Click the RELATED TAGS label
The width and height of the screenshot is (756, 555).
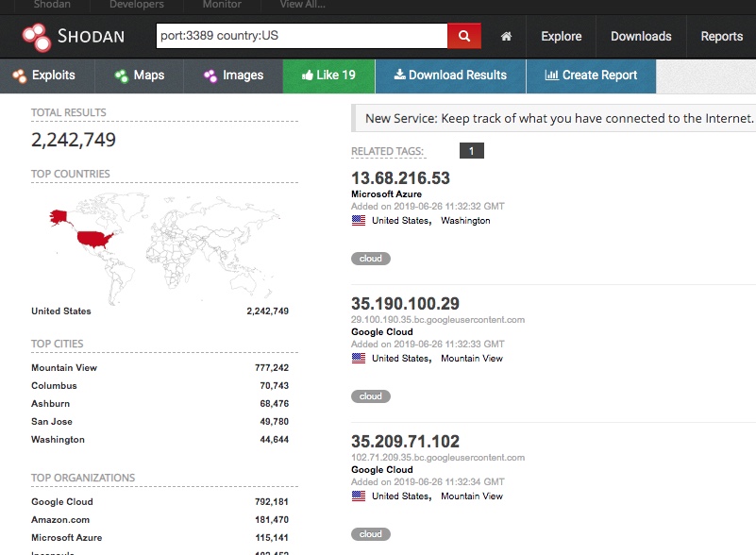click(387, 151)
